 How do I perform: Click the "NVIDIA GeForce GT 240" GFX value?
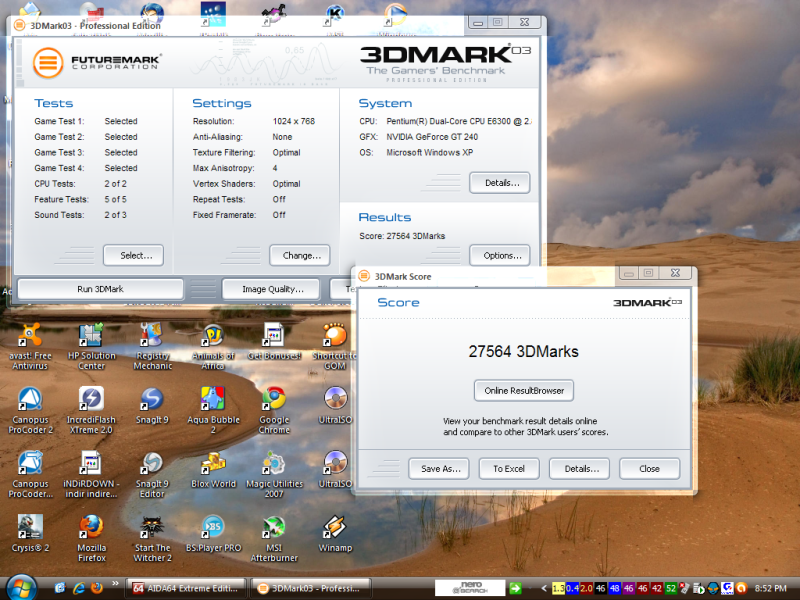click(432, 137)
